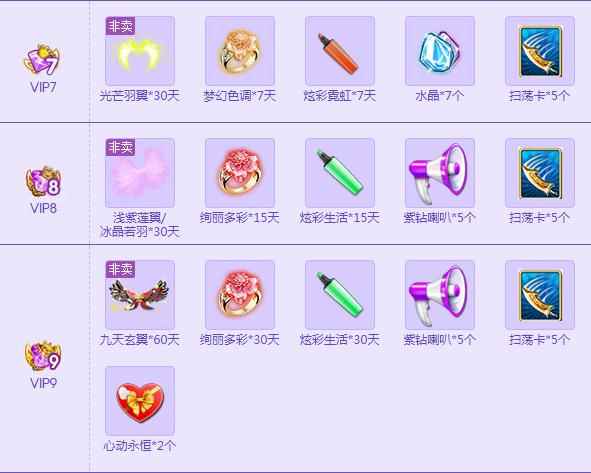Click VIP9 紫钻喇叭 purple megaphone

tap(439, 295)
